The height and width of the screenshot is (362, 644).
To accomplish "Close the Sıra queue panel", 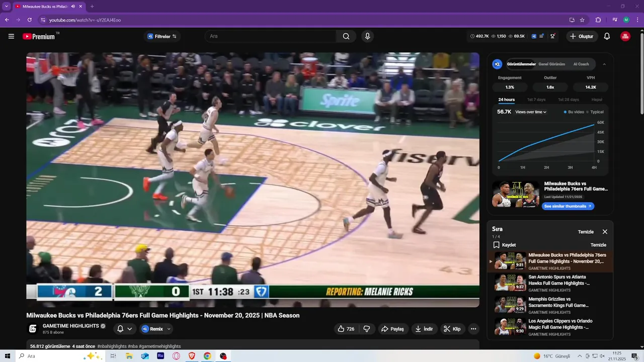I will coord(605,232).
